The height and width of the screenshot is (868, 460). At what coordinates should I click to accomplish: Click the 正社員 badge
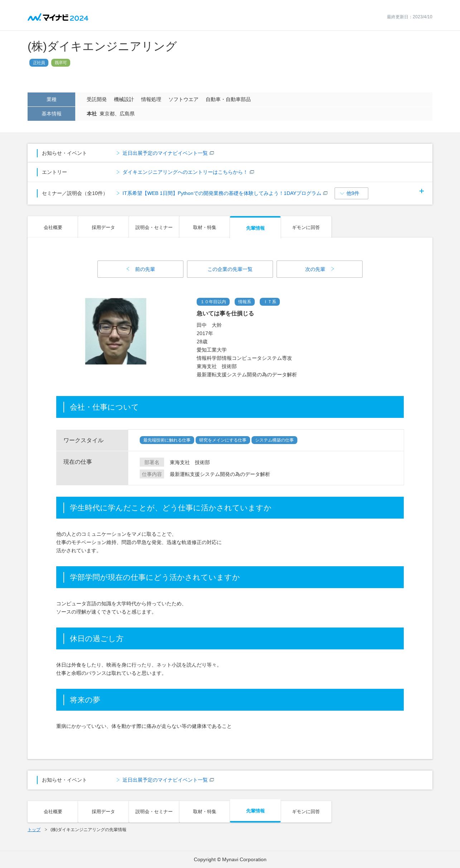click(x=39, y=63)
